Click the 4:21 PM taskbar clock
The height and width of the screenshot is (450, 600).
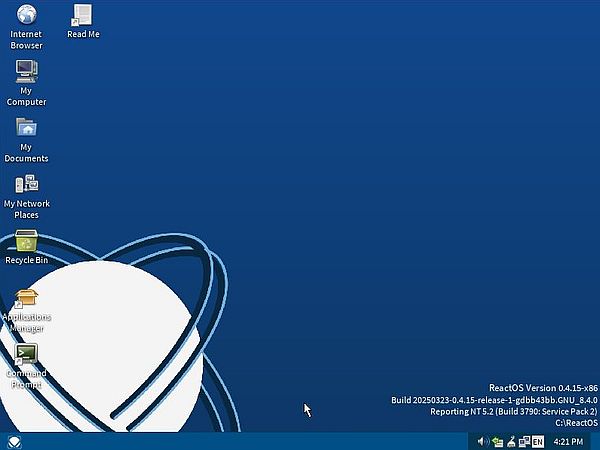(568, 441)
